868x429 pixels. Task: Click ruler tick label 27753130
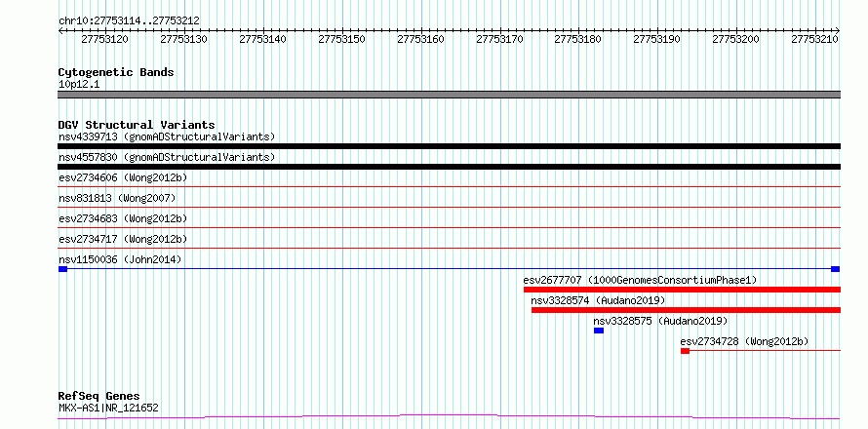click(x=183, y=39)
